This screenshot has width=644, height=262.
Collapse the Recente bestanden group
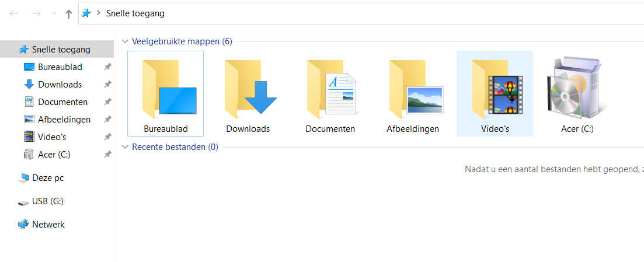pos(126,147)
